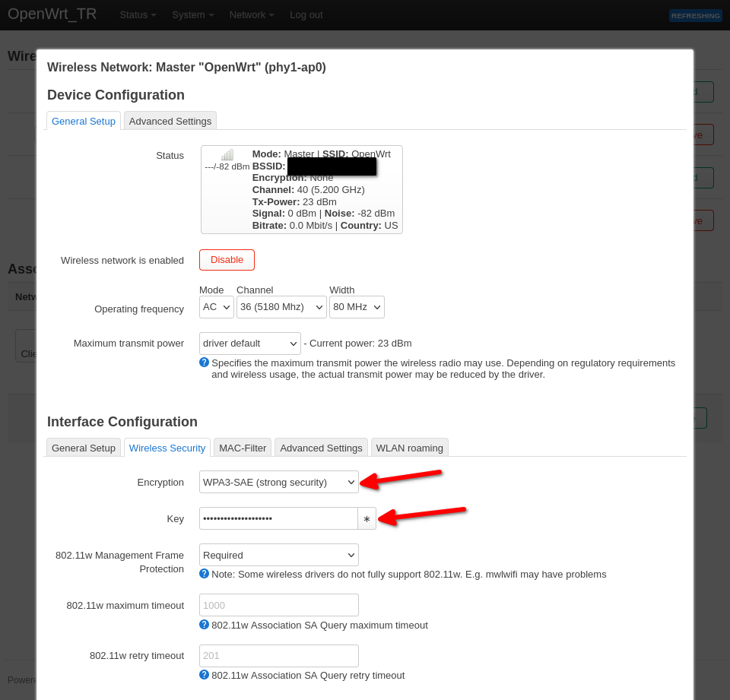This screenshot has height=700, width=730.
Task: Open the Encryption dropdown showing WPA3-SAE
Action: coord(278,482)
